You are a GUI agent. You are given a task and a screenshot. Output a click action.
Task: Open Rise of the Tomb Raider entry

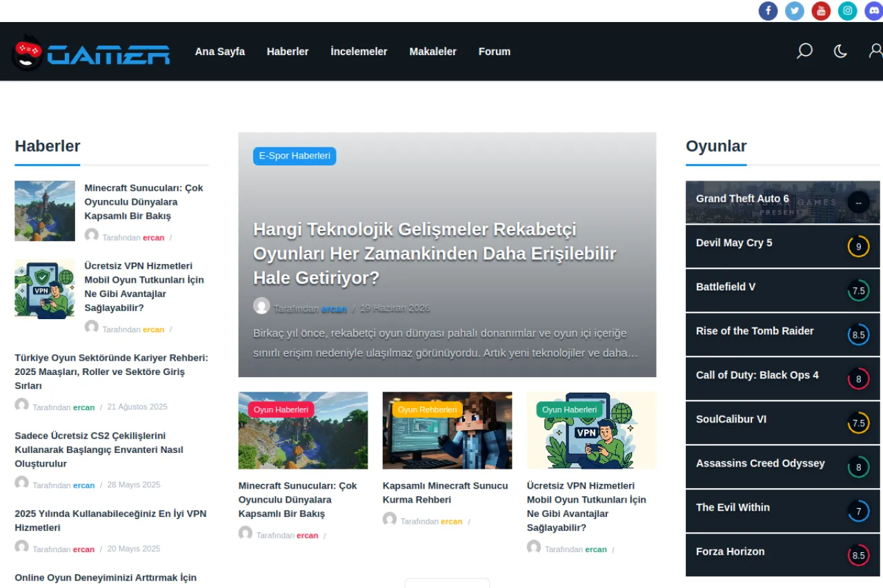[x=783, y=334]
